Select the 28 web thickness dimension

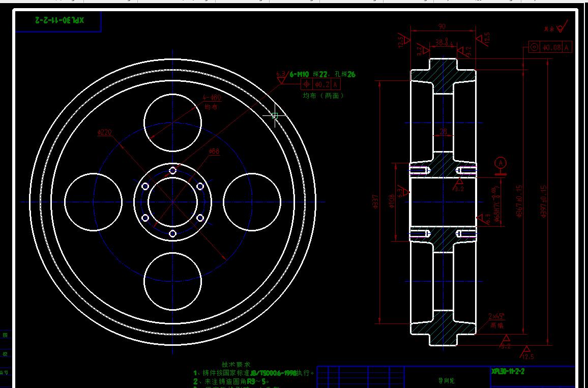(443, 132)
